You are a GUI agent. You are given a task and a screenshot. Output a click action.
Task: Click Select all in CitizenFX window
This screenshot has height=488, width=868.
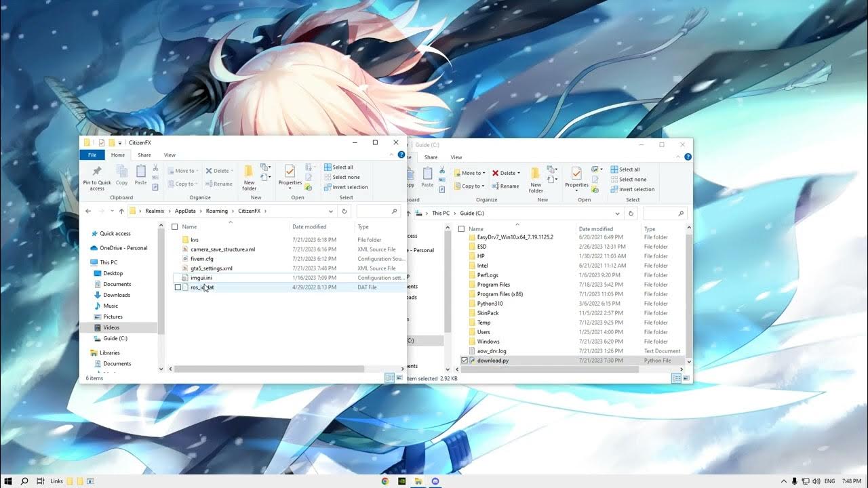point(338,167)
